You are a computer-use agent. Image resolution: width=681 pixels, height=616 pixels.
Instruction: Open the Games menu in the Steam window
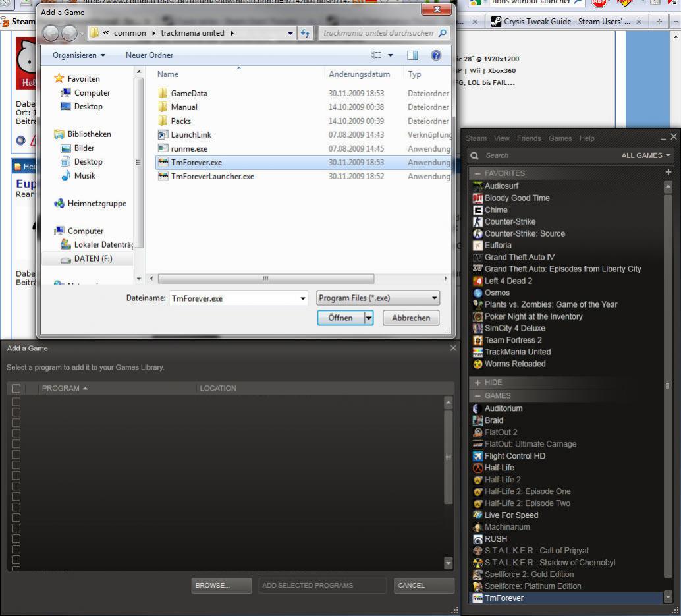pyautogui.click(x=560, y=138)
